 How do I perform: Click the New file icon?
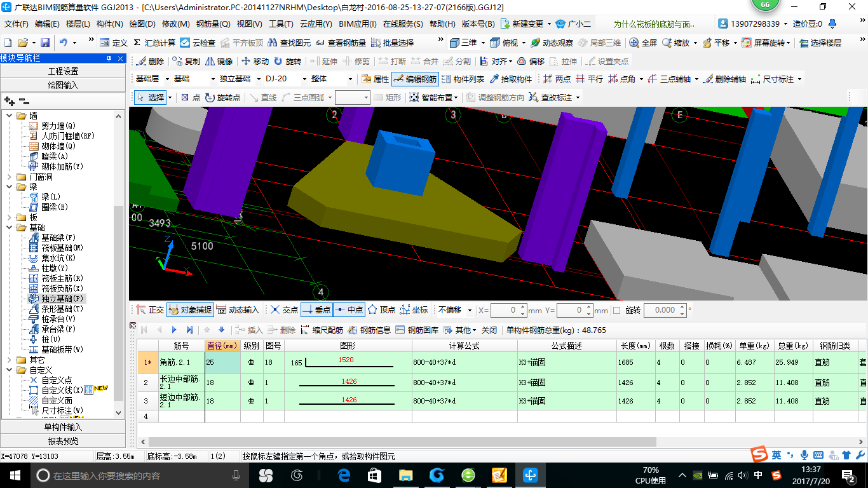8,43
